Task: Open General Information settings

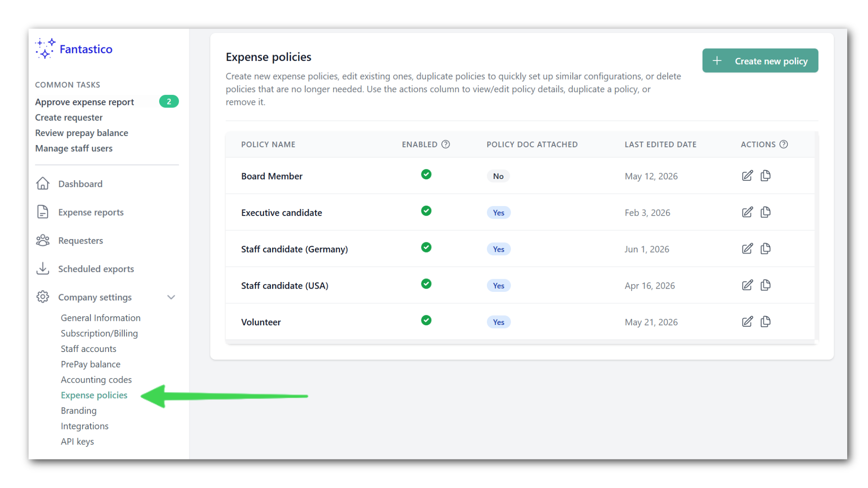Action: pyautogui.click(x=100, y=318)
